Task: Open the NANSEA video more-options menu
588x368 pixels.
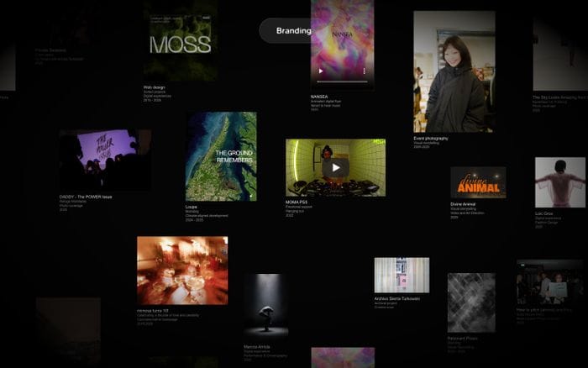Action: tap(364, 71)
